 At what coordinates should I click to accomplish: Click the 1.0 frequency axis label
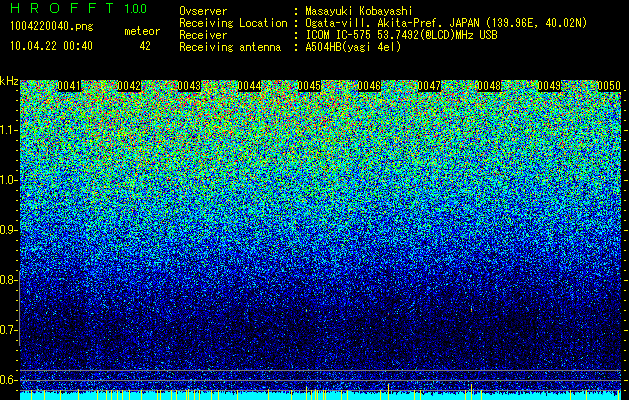[x=9, y=180]
